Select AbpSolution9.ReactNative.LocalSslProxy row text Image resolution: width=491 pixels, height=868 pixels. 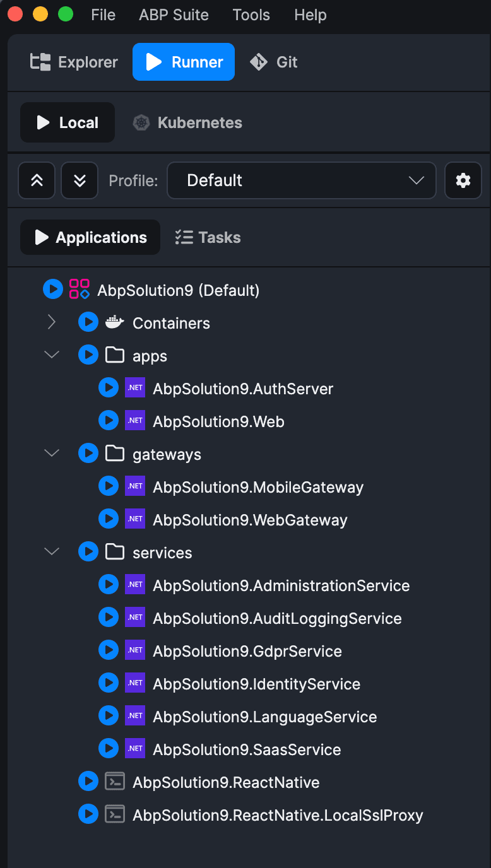click(278, 816)
